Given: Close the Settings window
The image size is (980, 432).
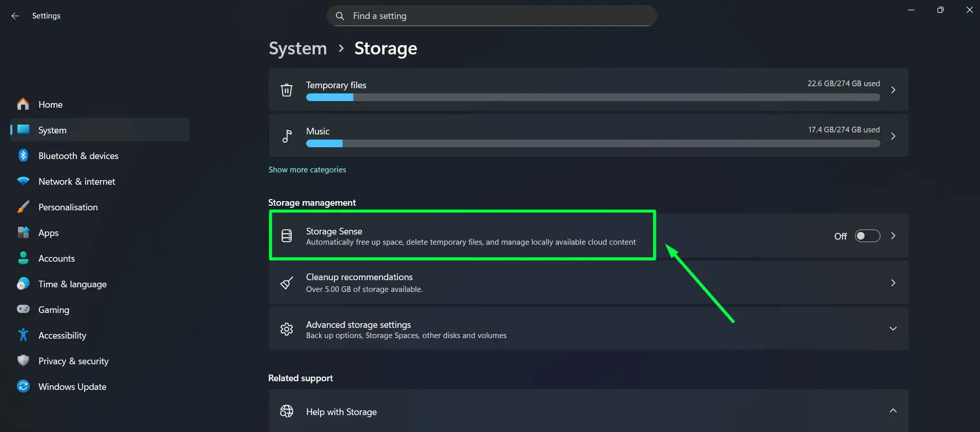Looking at the screenshot, I should pos(969,10).
